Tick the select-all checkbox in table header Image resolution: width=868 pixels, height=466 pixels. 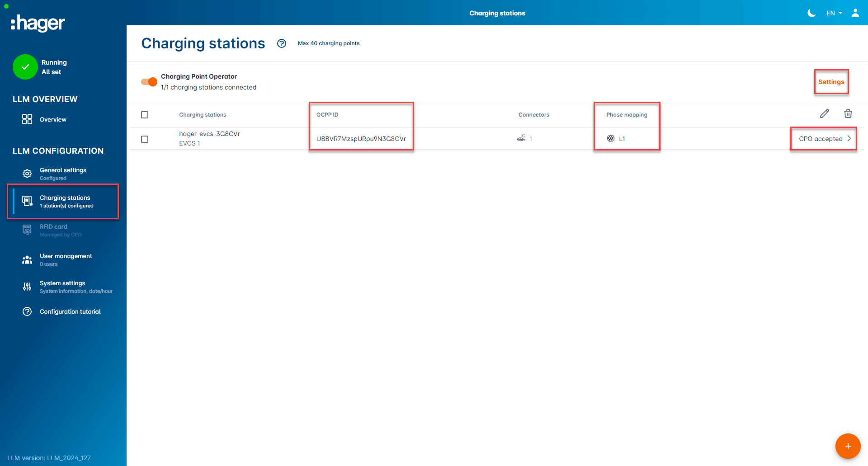(x=145, y=115)
